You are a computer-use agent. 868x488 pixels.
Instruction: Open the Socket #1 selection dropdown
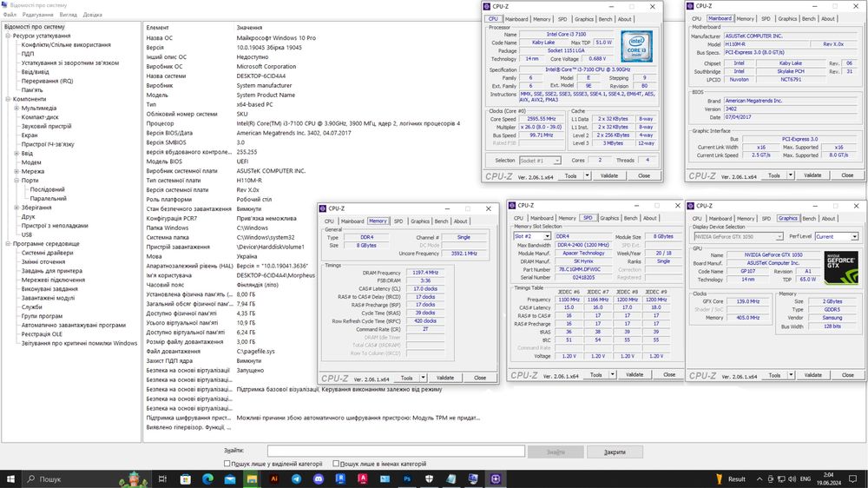point(557,161)
